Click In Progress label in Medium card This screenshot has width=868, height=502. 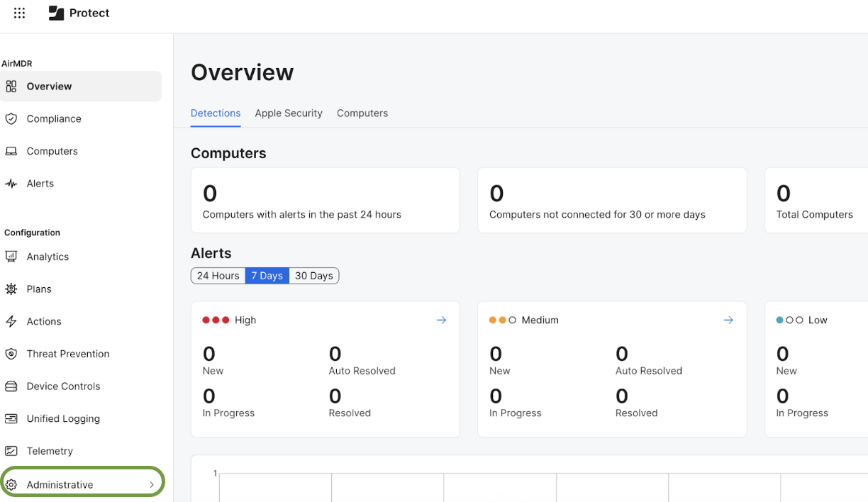(x=516, y=413)
